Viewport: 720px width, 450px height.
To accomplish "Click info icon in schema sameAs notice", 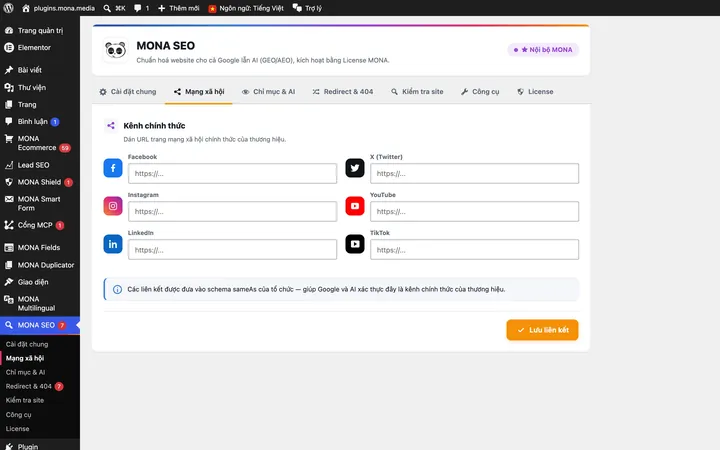I will coord(118,289).
